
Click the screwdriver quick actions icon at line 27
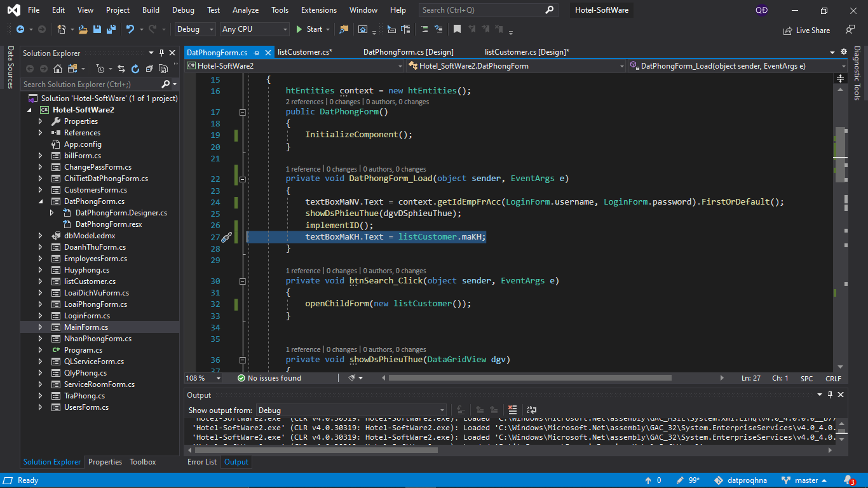tap(226, 237)
